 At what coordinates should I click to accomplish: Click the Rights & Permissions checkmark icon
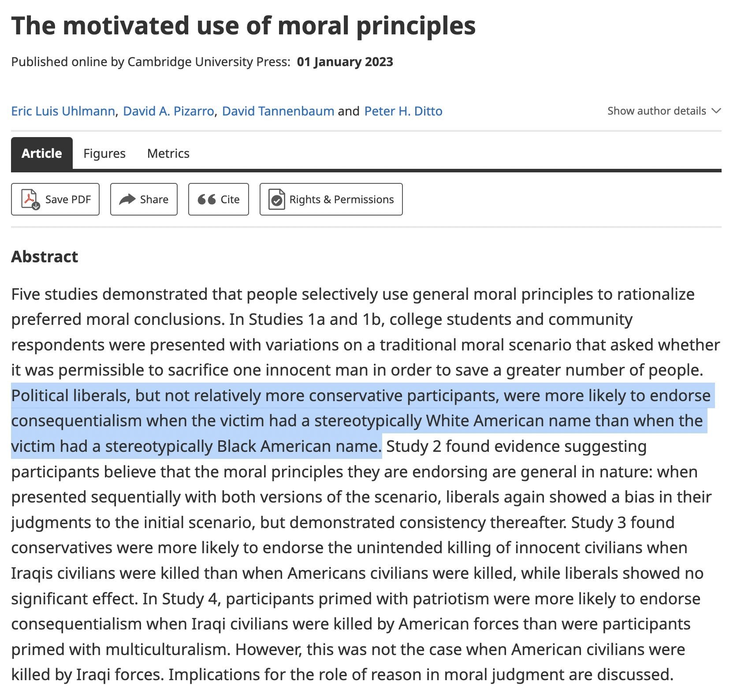tap(276, 200)
